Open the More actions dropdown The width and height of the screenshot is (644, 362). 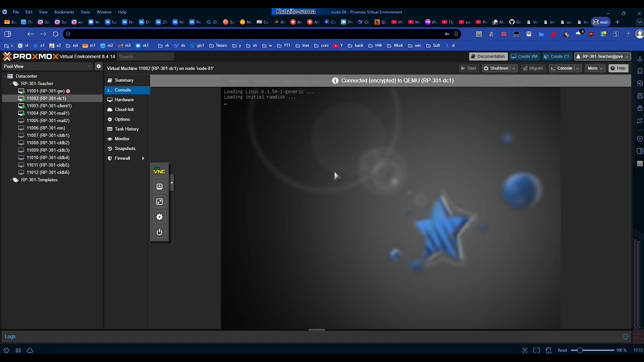point(595,68)
